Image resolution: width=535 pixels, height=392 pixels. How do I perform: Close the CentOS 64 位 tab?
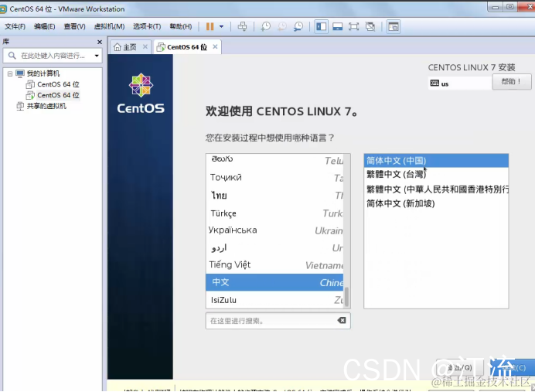pyautogui.click(x=215, y=46)
